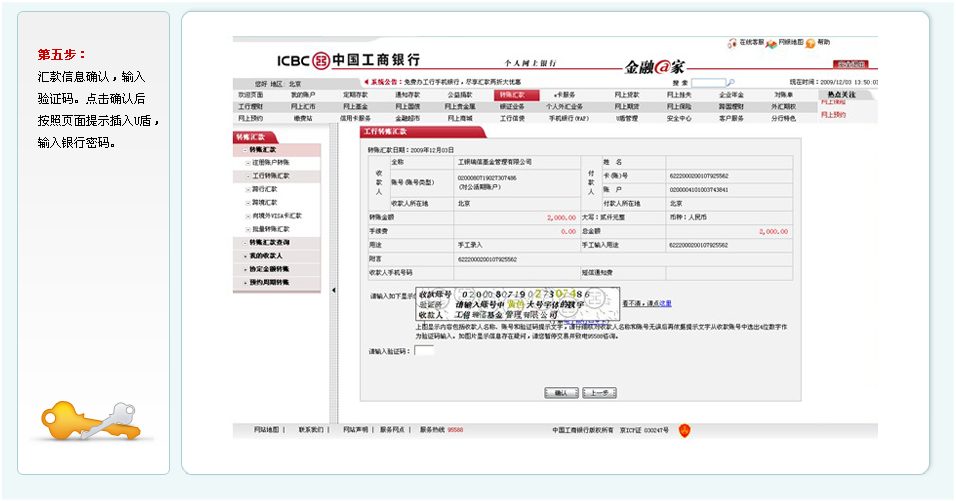Open the 网上基金 menu item
Image resolution: width=956 pixels, height=501 pixels.
[355, 107]
